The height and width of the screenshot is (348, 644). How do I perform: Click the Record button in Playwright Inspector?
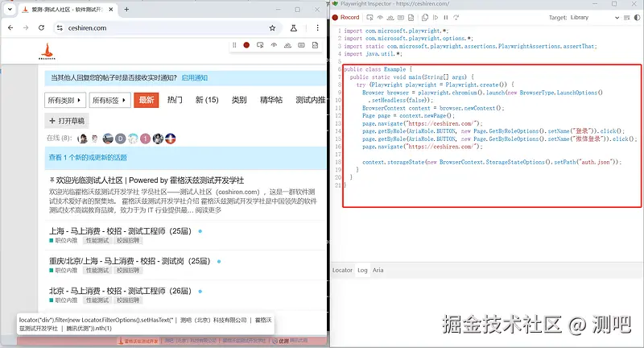346,17
